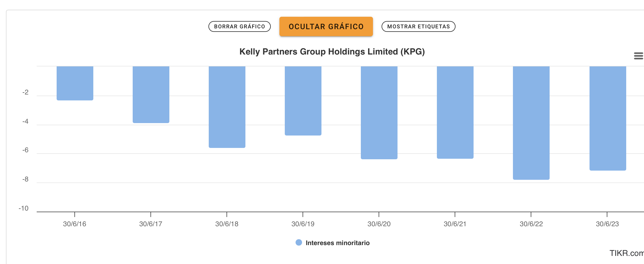The width and height of the screenshot is (644, 264).
Task: Click the 30/6/20 x-axis date label
Action: 379,224
